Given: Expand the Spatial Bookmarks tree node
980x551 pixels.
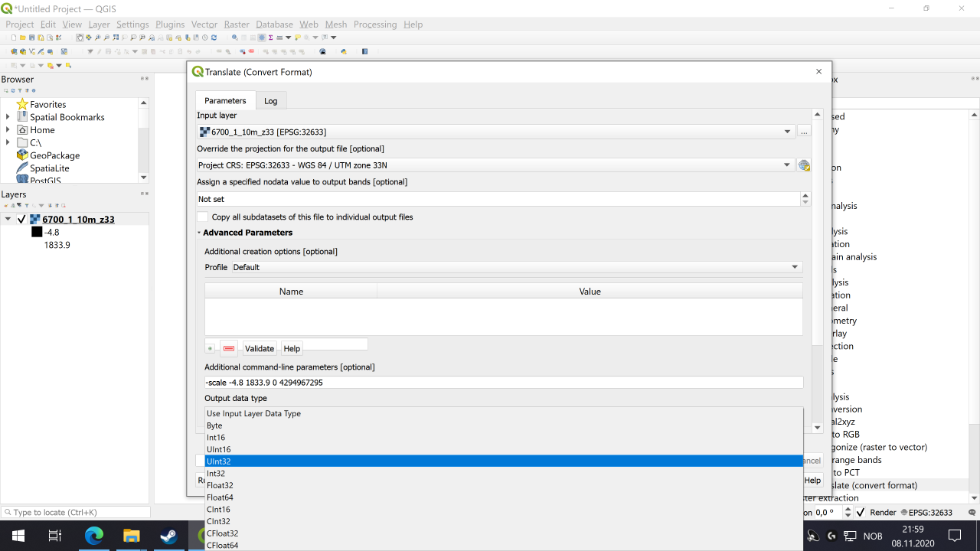Looking at the screenshot, I should 8,117.
